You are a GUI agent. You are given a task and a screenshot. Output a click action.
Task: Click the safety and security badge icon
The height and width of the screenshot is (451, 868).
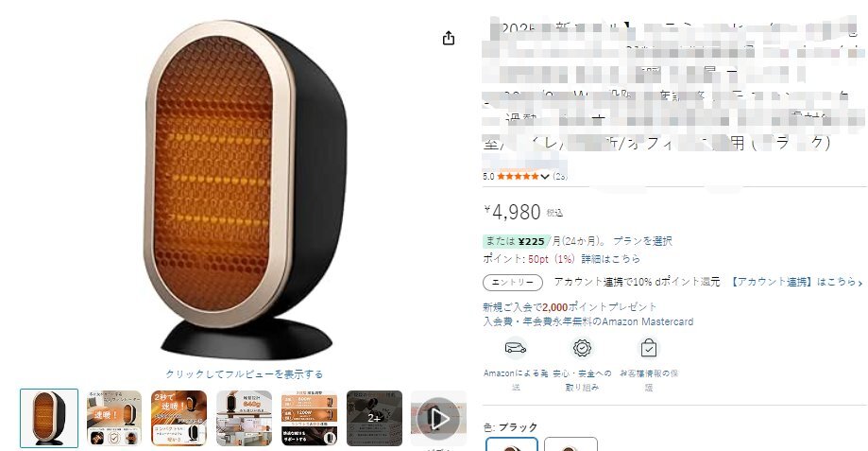coord(583,348)
